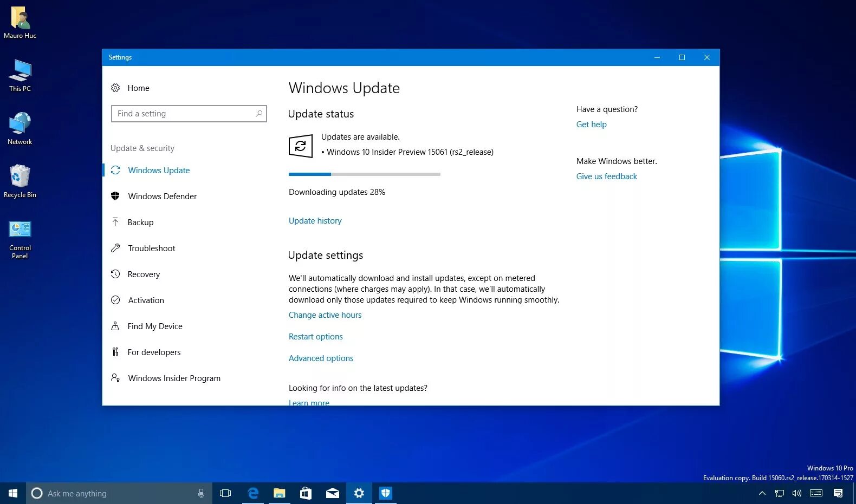
Task: Select the This PC desktop icon
Action: [x=20, y=76]
